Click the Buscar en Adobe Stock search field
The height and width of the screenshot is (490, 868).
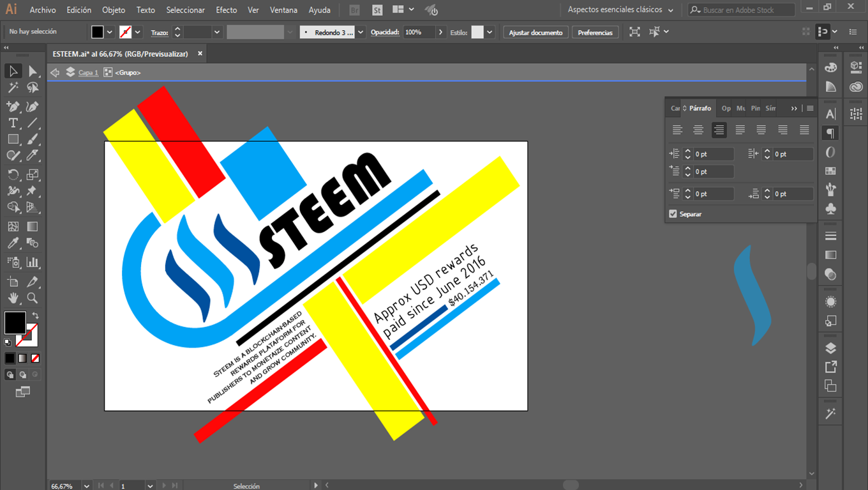(742, 10)
